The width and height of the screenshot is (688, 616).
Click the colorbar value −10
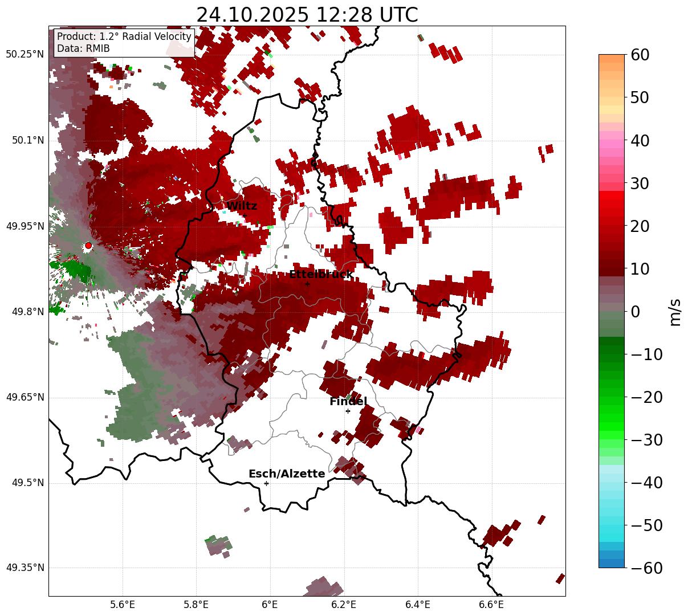pos(646,354)
